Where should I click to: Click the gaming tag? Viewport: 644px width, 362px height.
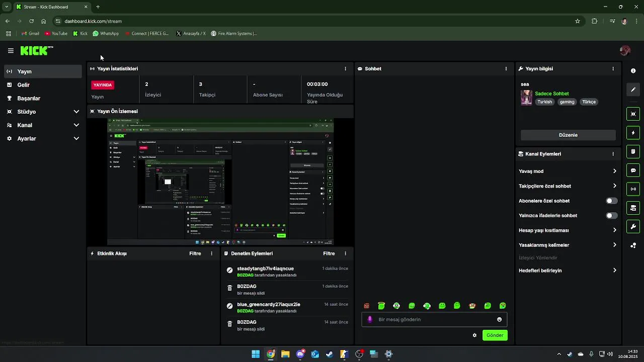point(567,102)
